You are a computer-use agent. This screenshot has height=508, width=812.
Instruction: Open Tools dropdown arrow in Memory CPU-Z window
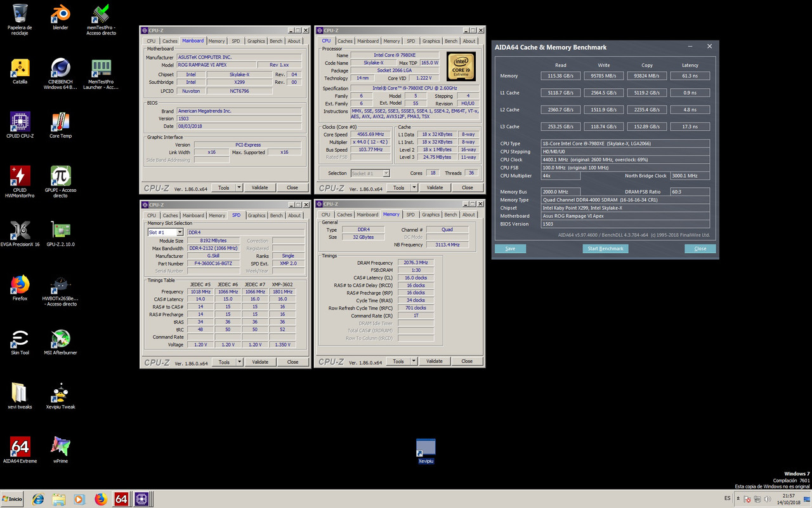click(x=414, y=361)
